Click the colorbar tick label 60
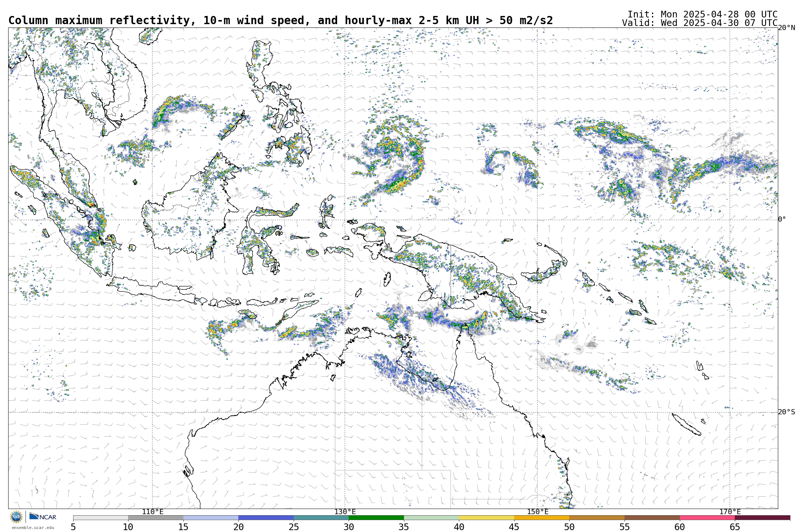 [x=679, y=527]
